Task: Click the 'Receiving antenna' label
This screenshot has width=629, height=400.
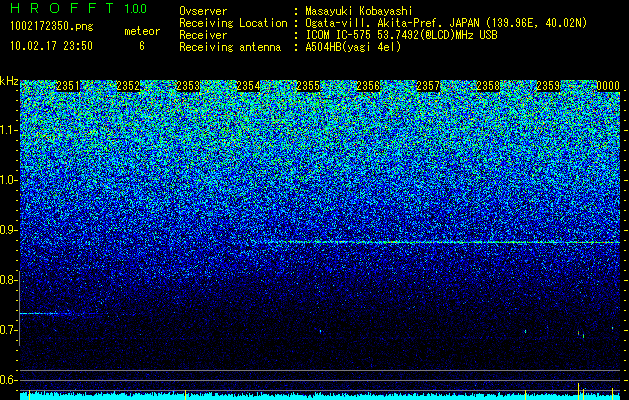Action: (x=230, y=47)
